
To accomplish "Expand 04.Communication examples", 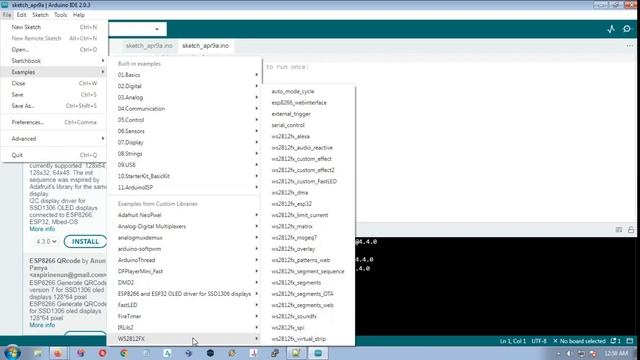I will click(185, 109).
